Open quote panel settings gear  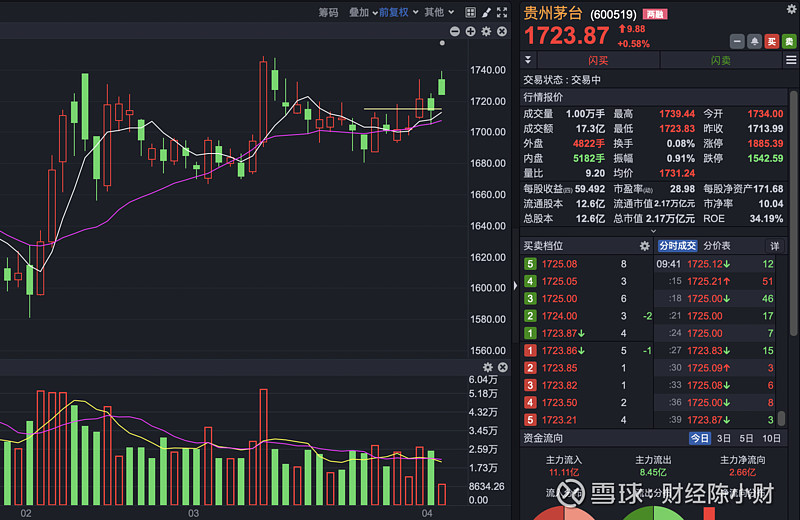point(792,9)
